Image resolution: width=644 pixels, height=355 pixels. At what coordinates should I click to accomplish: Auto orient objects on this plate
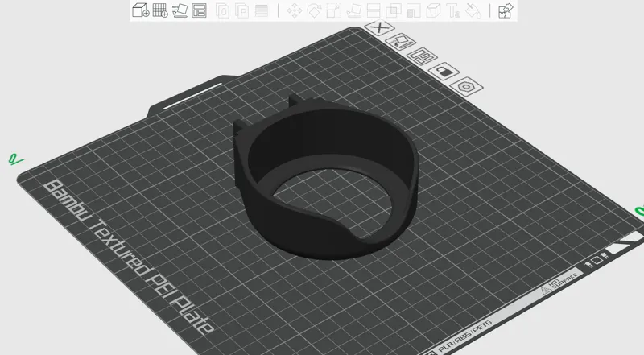pyautogui.click(x=400, y=42)
